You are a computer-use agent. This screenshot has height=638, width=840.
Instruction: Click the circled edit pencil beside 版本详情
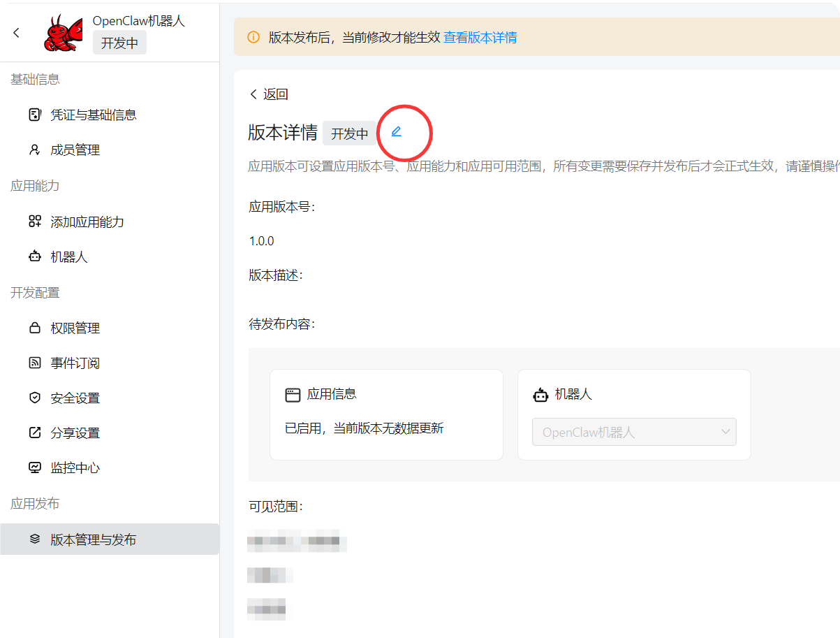(x=397, y=131)
